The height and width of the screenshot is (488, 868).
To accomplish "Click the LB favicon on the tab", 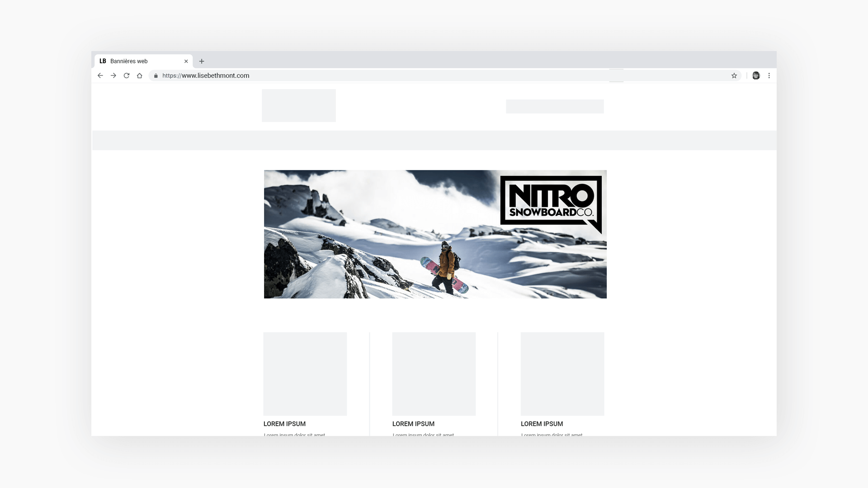I will point(103,61).
